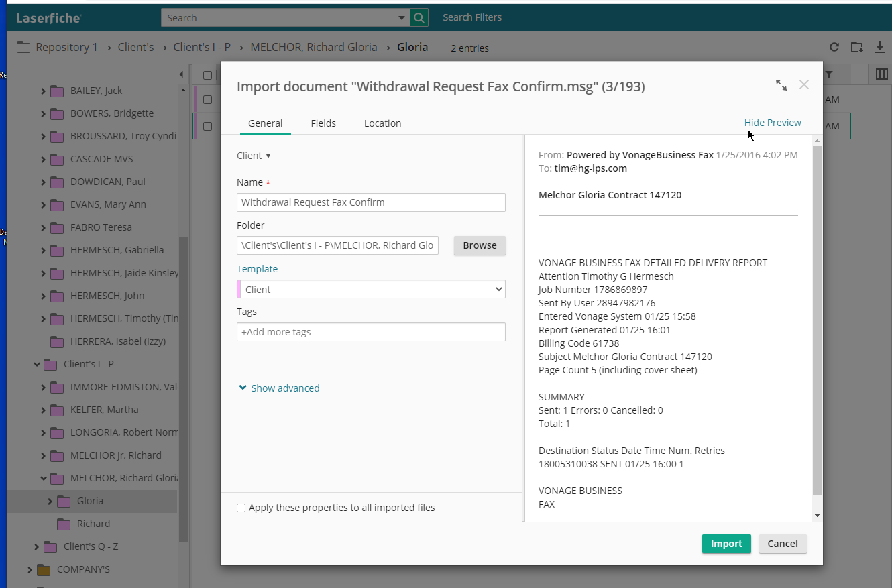Image resolution: width=892 pixels, height=588 pixels.
Task: Switch to the Fields tab
Action: (x=323, y=123)
